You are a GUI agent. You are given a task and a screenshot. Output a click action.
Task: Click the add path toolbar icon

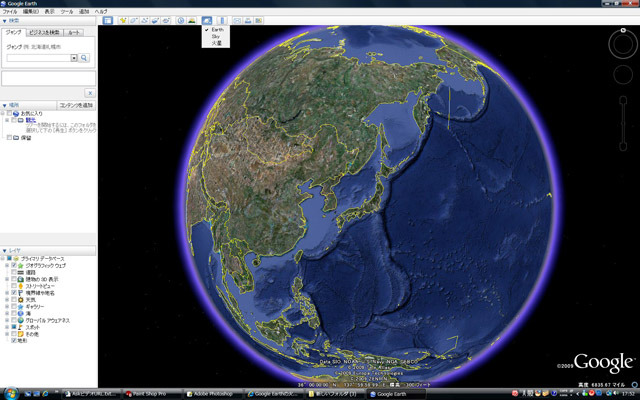pyautogui.click(x=144, y=20)
